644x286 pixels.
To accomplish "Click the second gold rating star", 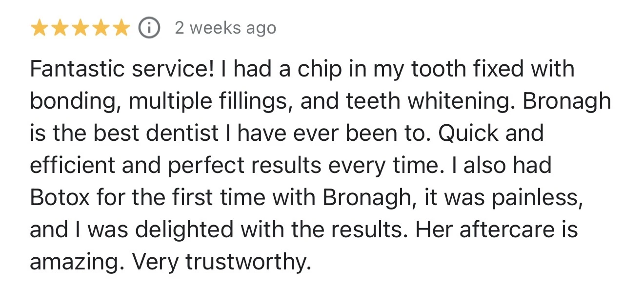I will coord(60,29).
